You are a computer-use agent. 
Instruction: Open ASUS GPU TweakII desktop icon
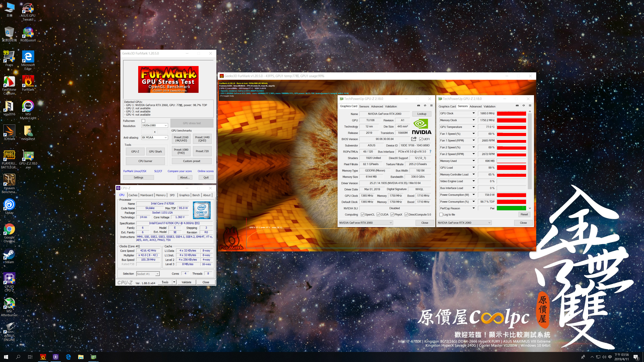(28, 12)
